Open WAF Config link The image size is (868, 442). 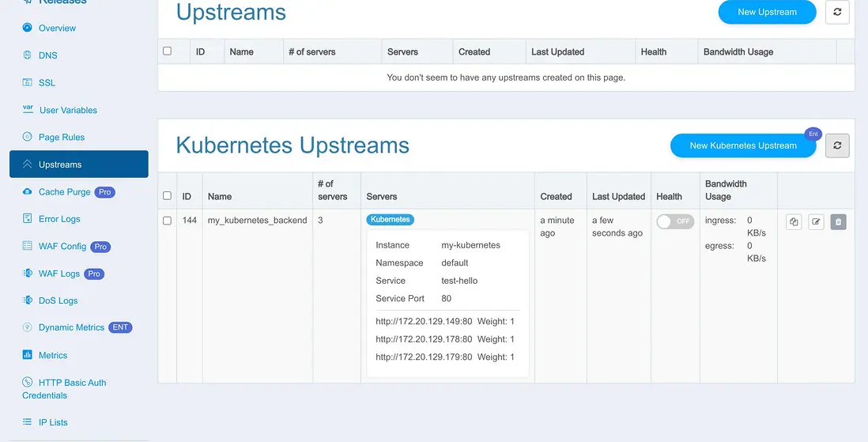click(62, 246)
